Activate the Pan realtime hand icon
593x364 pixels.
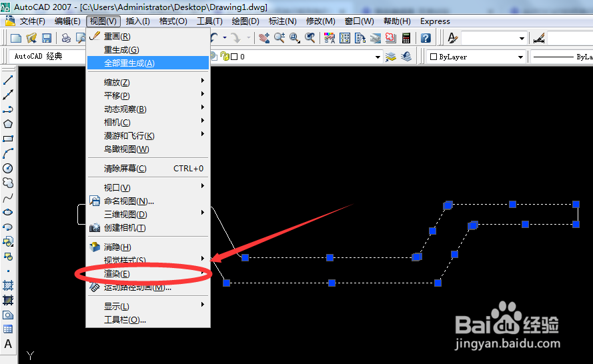tap(264, 38)
